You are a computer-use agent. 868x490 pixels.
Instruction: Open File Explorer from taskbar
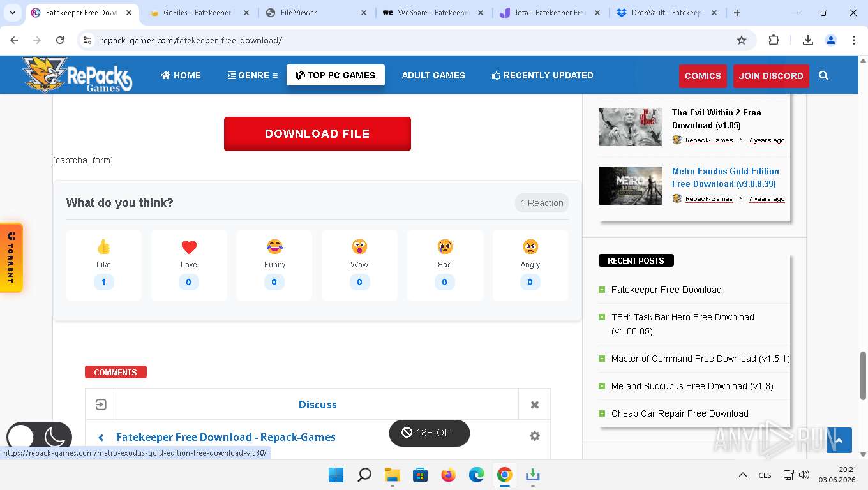click(392, 475)
